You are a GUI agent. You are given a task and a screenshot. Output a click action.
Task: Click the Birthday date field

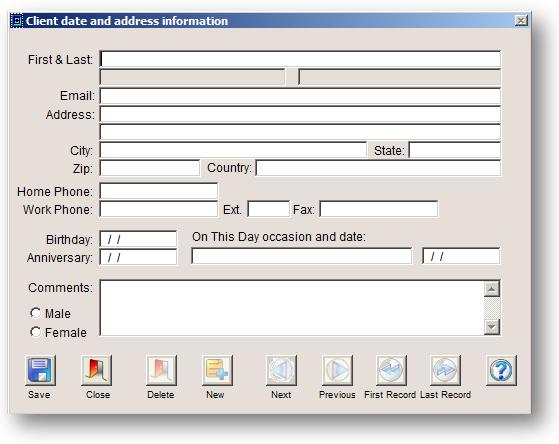point(138,239)
